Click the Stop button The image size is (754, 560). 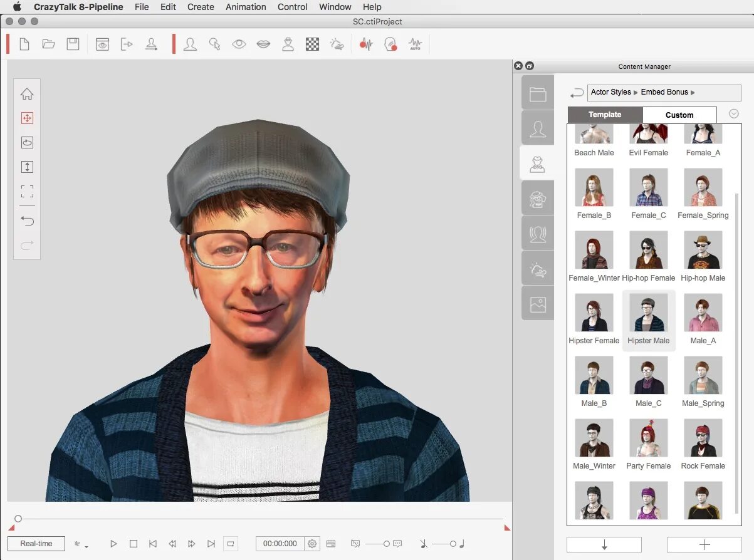pyautogui.click(x=134, y=544)
